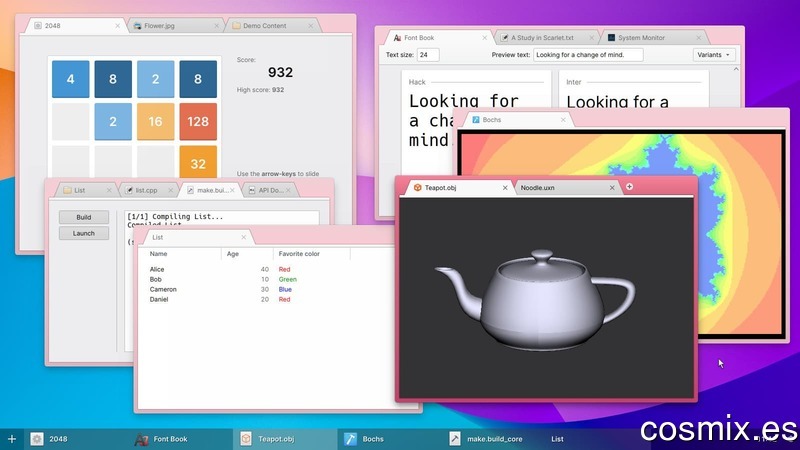
Task: Click the List item in the taskbar
Action: coord(557,439)
